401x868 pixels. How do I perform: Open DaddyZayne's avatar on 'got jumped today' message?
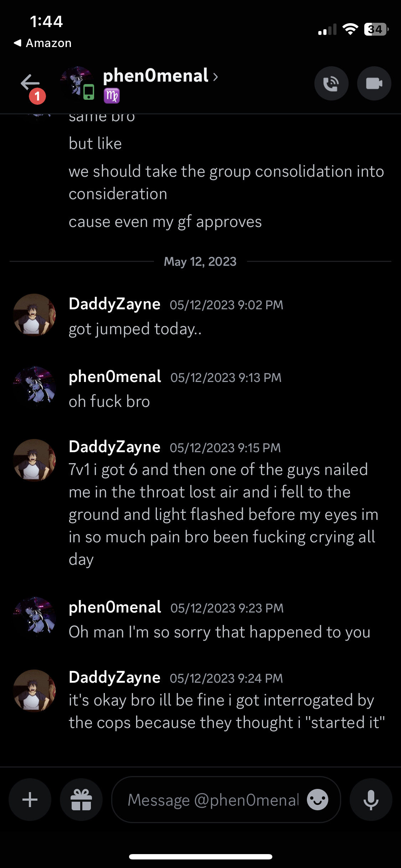coord(34,315)
